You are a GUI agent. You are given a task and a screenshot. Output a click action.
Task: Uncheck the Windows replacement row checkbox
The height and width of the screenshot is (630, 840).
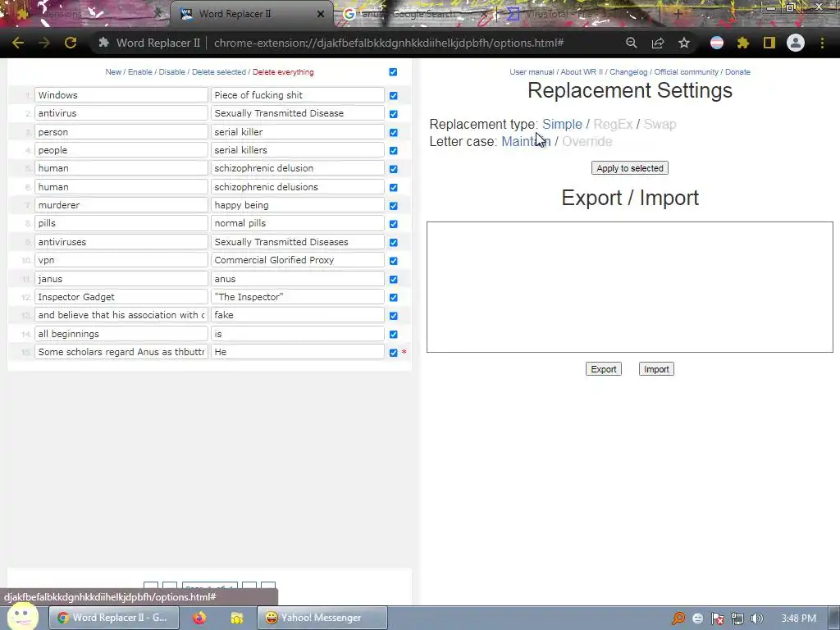pos(393,95)
